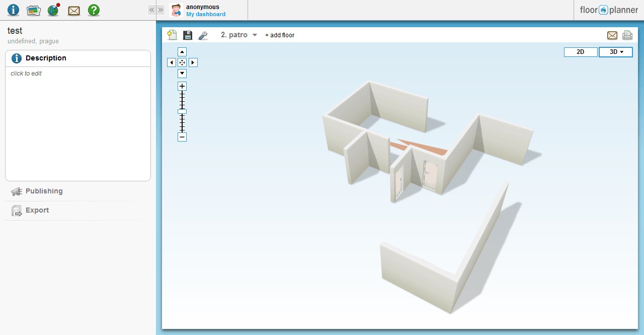Open the envelope mail icon in sidebar header
Viewport: 644px width, 335px height.
point(74,11)
